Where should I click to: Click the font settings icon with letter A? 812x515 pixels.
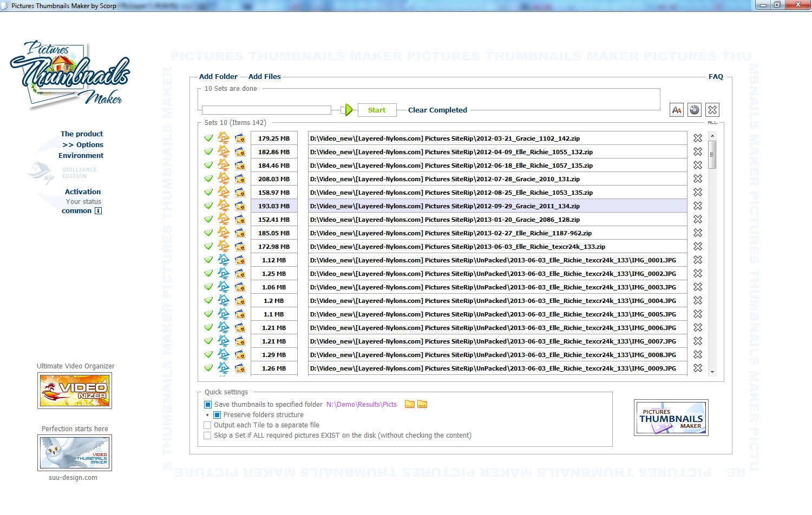coord(677,110)
